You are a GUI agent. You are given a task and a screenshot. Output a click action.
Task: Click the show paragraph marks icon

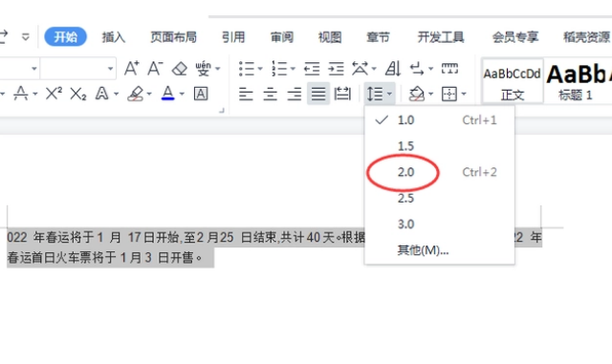(417, 70)
